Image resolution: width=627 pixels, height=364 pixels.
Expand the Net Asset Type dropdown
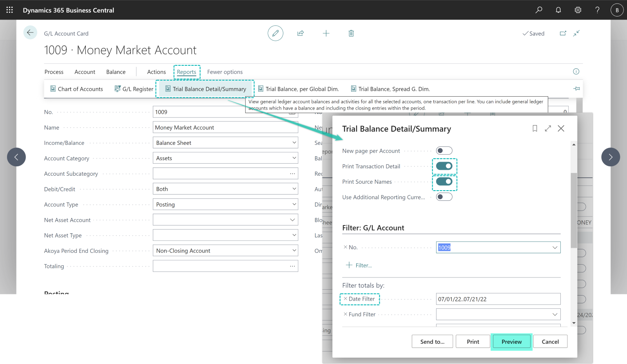coord(294,235)
